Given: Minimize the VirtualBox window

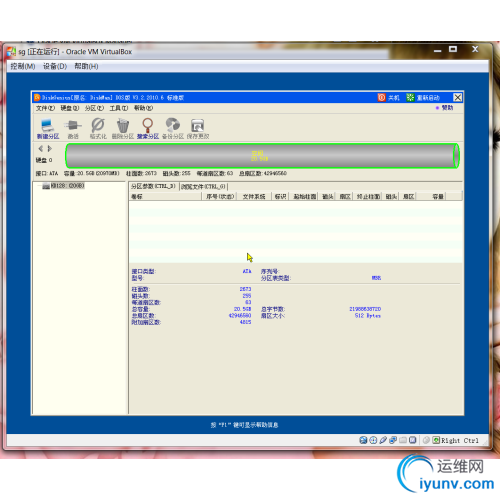Looking at the screenshot, I should point(438,50).
